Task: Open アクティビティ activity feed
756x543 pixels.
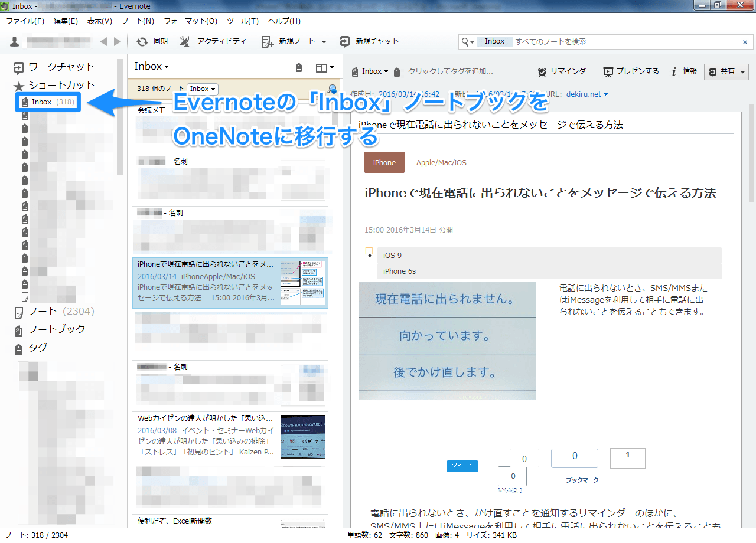Action: (x=213, y=41)
